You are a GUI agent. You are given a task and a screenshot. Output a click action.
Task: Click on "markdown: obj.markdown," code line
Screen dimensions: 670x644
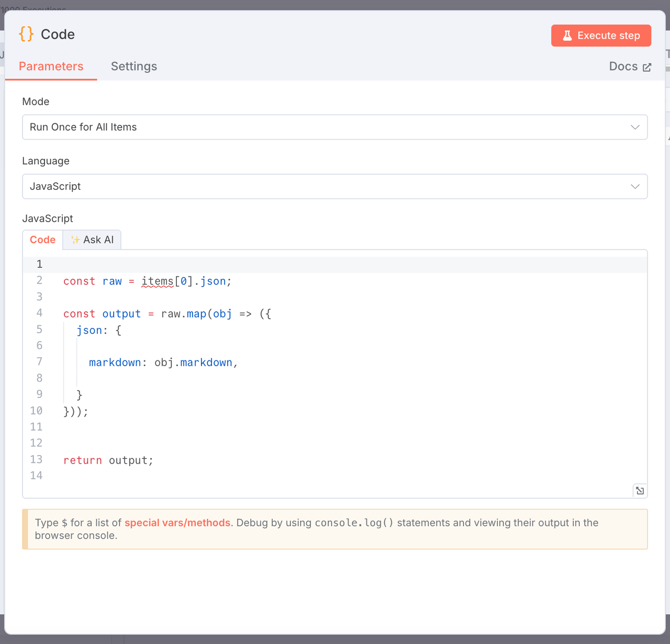(x=163, y=363)
